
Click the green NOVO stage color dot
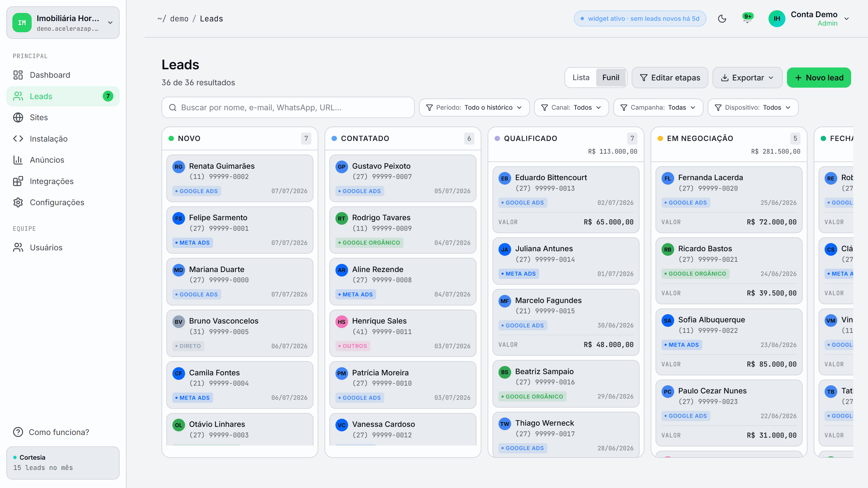coord(171,139)
